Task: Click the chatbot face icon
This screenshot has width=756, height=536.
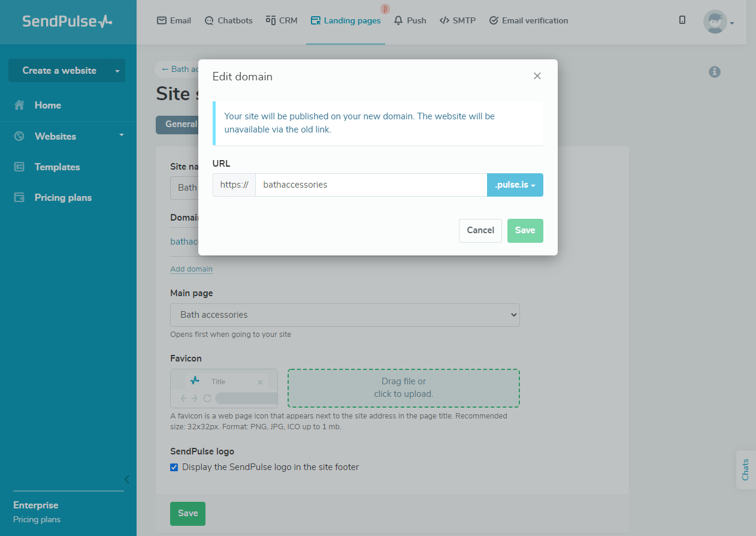Action: point(209,20)
